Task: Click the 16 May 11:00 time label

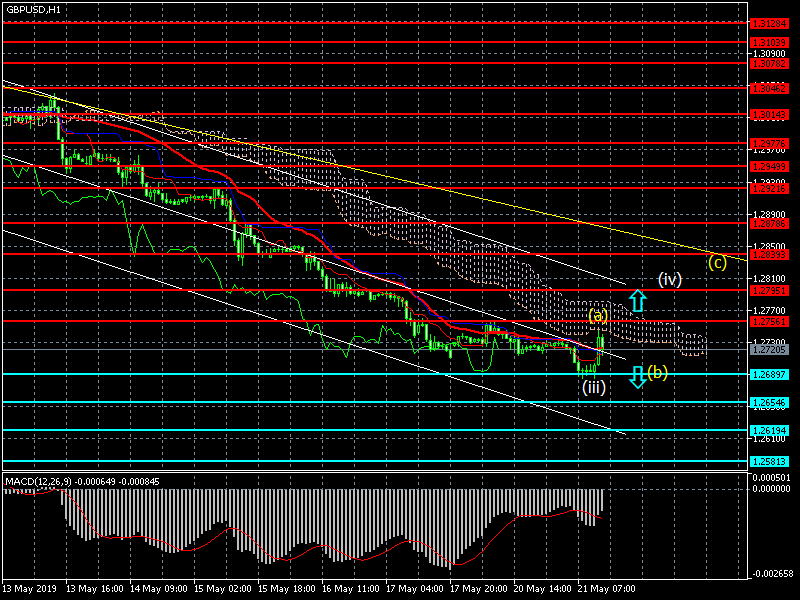Action: point(351,589)
